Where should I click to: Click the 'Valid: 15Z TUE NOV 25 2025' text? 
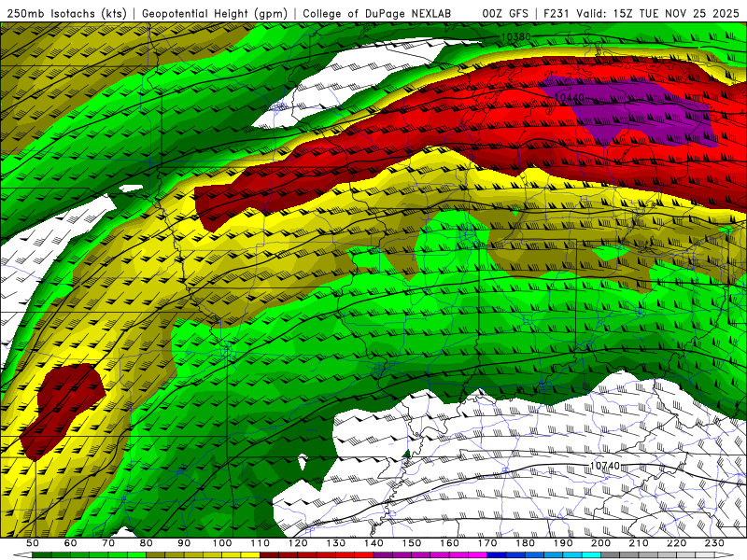[657, 13]
